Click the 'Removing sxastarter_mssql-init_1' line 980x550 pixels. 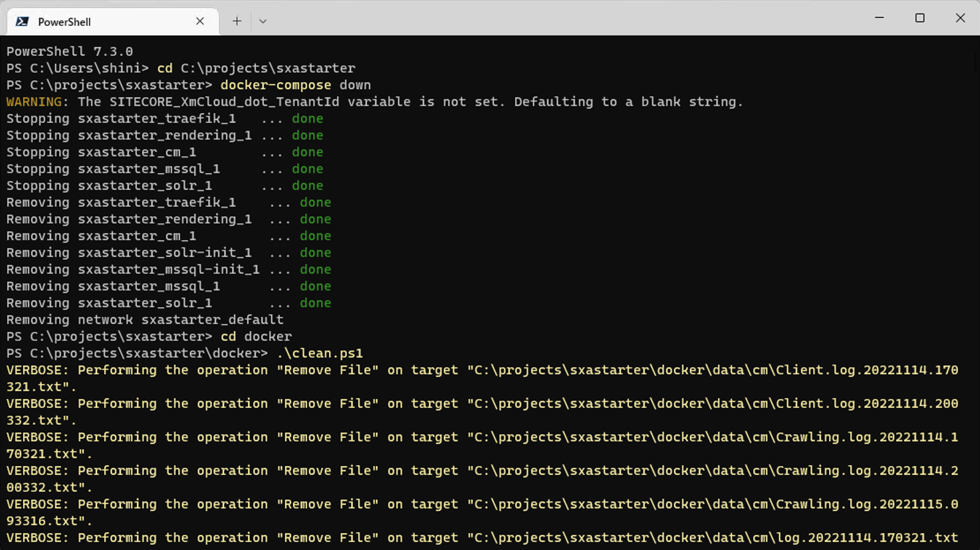click(x=168, y=270)
